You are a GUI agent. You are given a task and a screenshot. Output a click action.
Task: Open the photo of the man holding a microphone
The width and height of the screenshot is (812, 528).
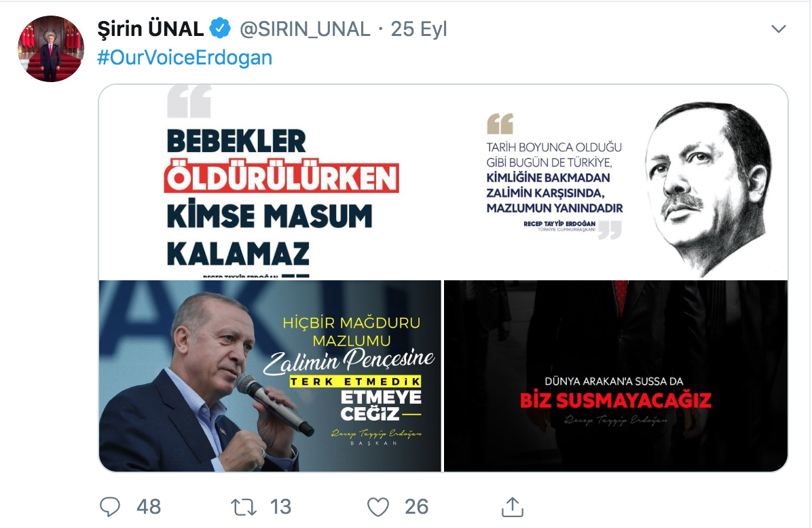pos(270,376)
